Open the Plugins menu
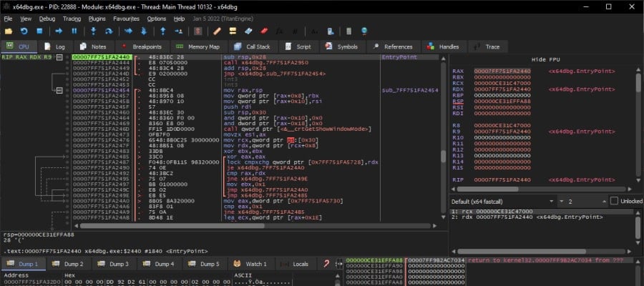Viewport: 644px width, 286px height. (x=97, y=19)
